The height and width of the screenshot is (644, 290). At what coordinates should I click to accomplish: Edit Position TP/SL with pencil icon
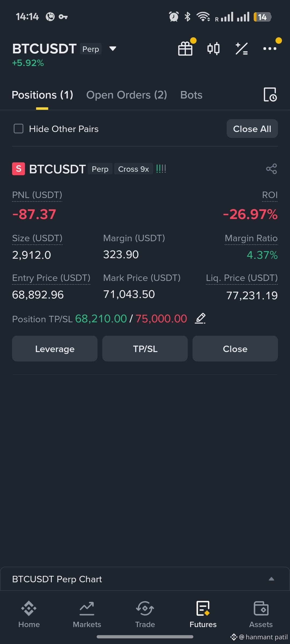200,319
